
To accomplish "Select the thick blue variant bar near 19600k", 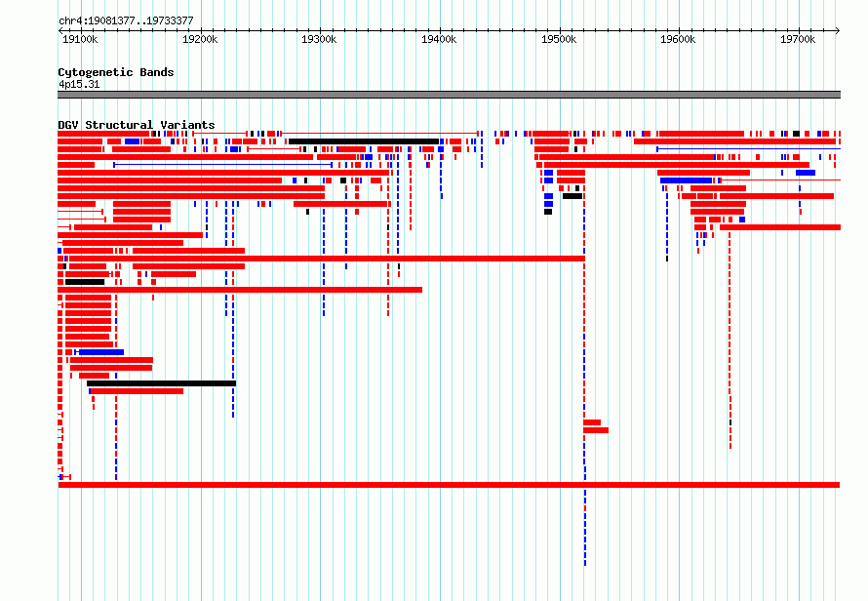I will click(x=686, y=180).
